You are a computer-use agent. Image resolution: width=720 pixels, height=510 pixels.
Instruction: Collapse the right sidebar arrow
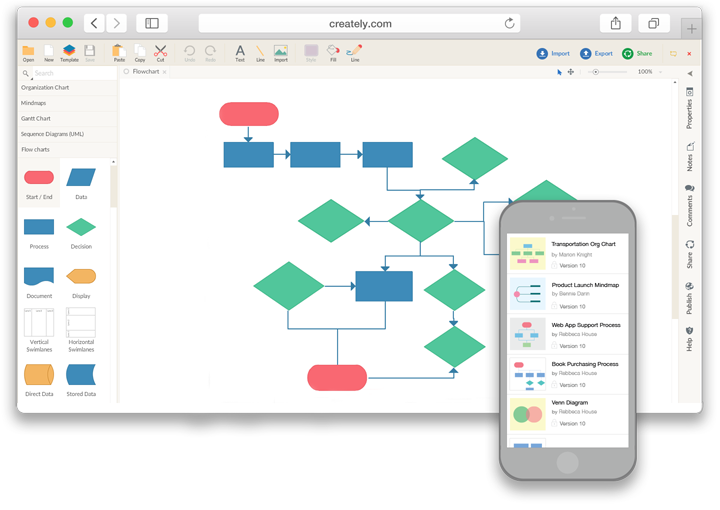(689, 74)
